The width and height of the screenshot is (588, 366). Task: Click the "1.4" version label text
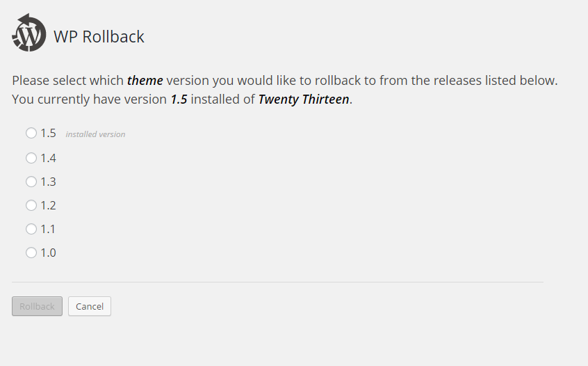click(x=48, y=158)
